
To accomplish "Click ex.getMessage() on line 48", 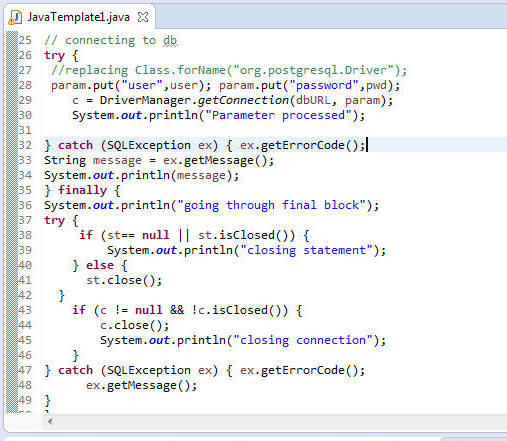I will click(141, 386).
